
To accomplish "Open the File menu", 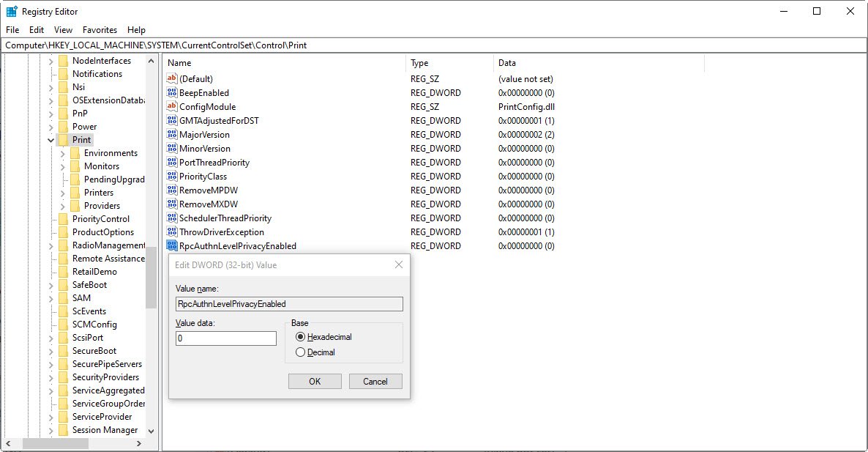I will tap(12, 30).
